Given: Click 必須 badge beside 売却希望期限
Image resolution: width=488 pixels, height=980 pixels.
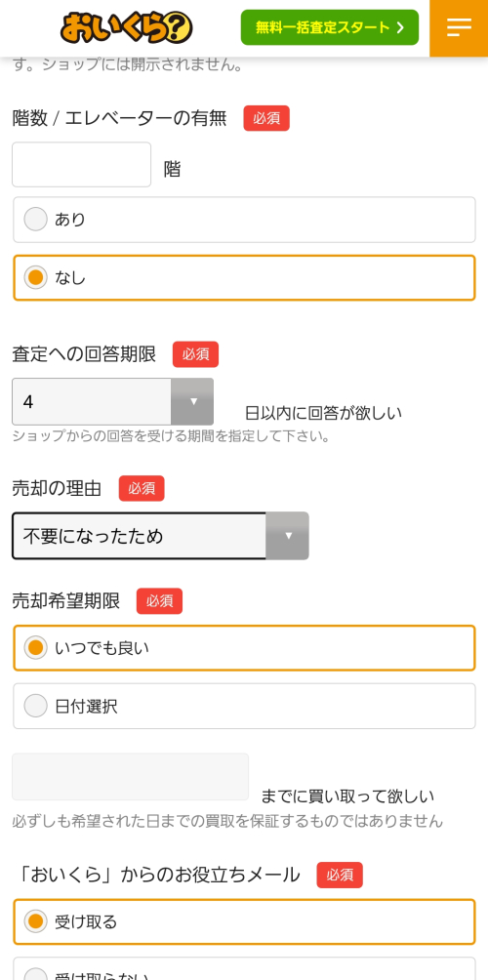Looking at the screenshot, I should point(159,600).
